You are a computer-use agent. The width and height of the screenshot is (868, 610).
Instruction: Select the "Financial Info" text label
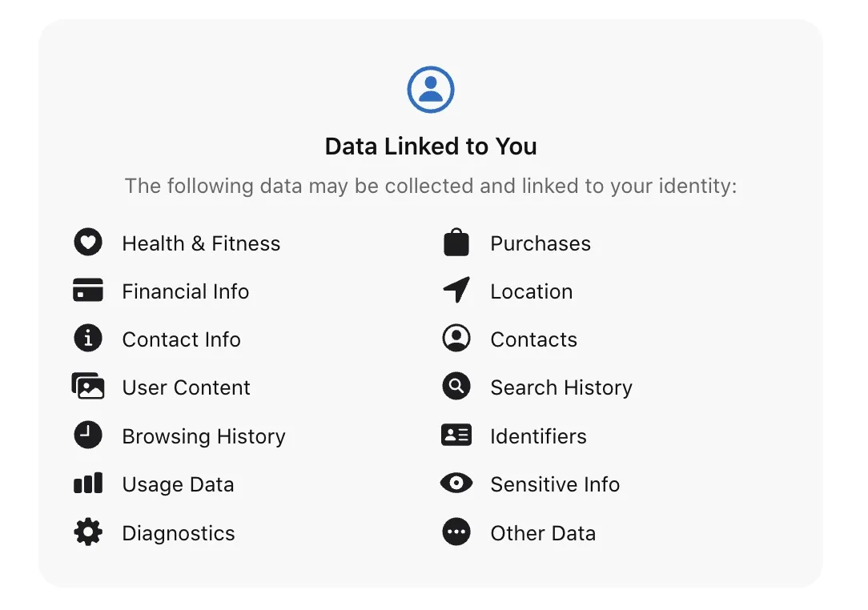[186, 291]
